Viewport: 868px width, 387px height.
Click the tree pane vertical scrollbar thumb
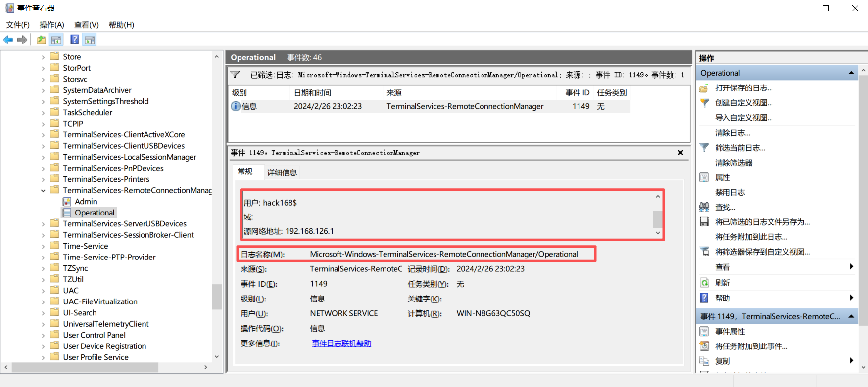(217, 297)
